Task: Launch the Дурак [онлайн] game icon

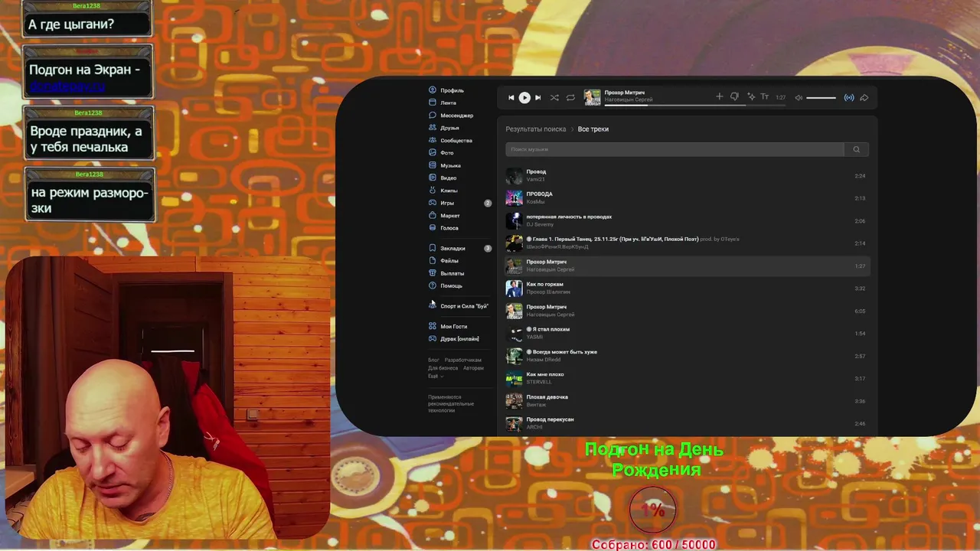Action: (x=433, y=338)
